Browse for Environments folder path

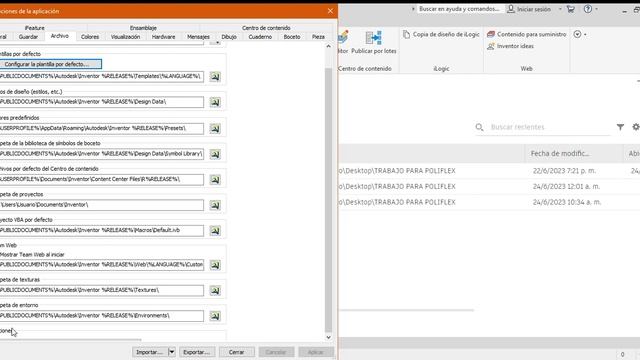coord(215,316)
